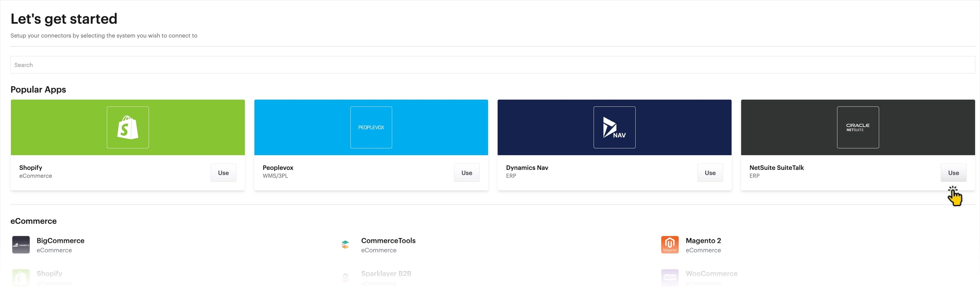Image resolution: width=980 pixels, height=294 pixels.
Task: Focus the Search connectors field
Action: point(493,65)
